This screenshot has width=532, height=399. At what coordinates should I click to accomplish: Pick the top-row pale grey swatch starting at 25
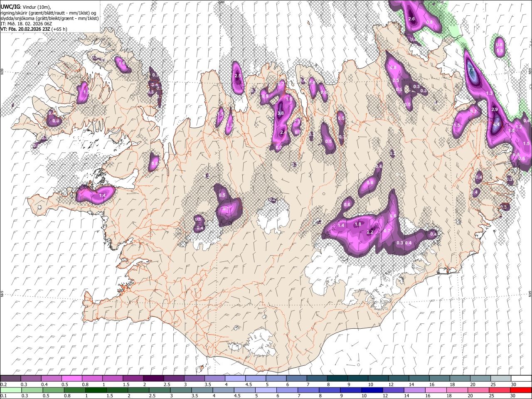(x=500, y=378)
